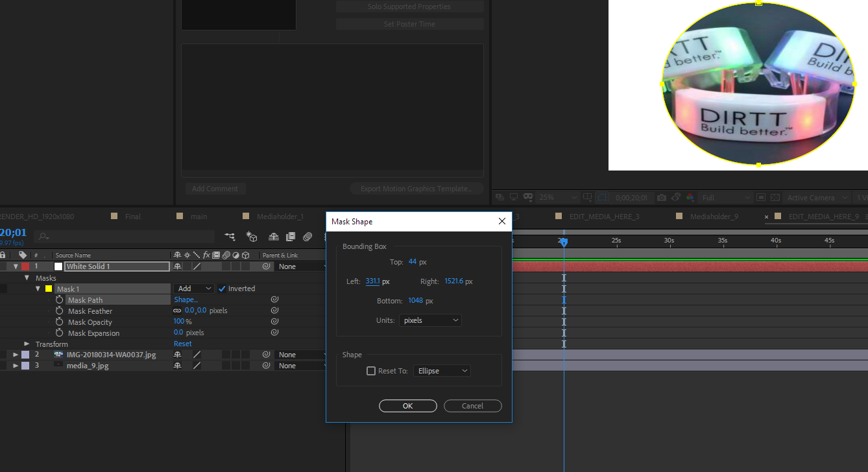Click the Mask Opacity expression pick whip
This screenshot has width=868, height=472.
pyautogui.click(x=274, y=322)
